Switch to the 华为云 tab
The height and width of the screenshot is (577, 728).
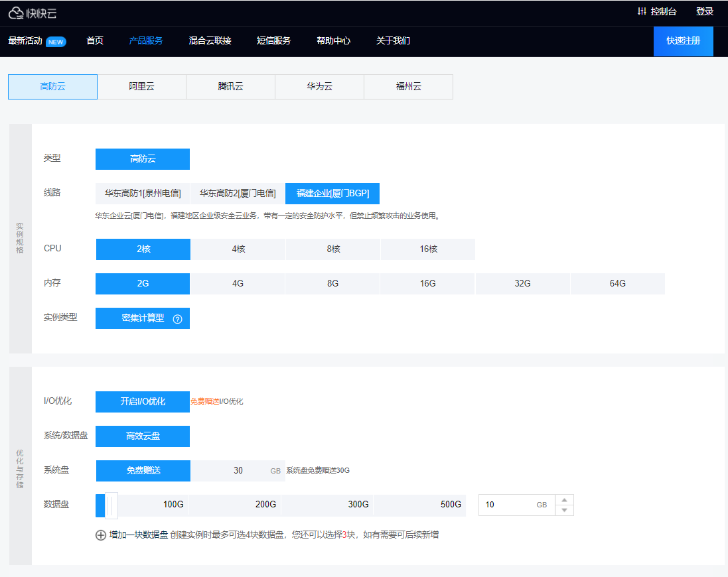tap(319, 87)
